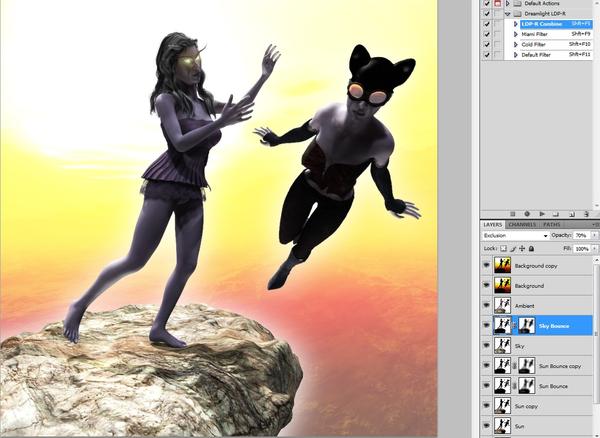Lock position move icon
The image size is (600, 438).
[x=522, y=249]
